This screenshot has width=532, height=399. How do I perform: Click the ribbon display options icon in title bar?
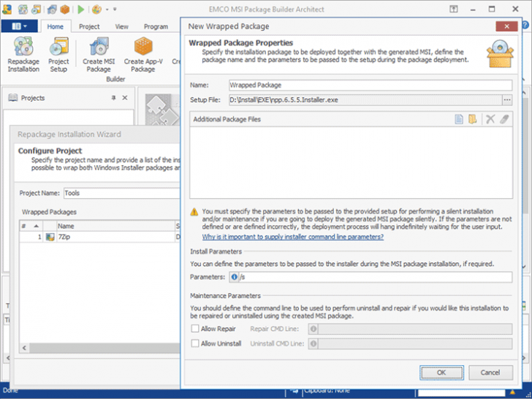point(454,9)
